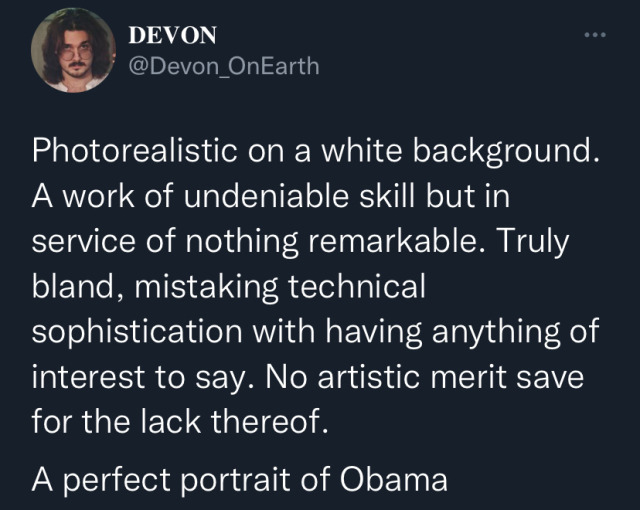Click Devon's profile picture avatar
Viewport: 640px width, 510px height.
(x=71, y=51)
